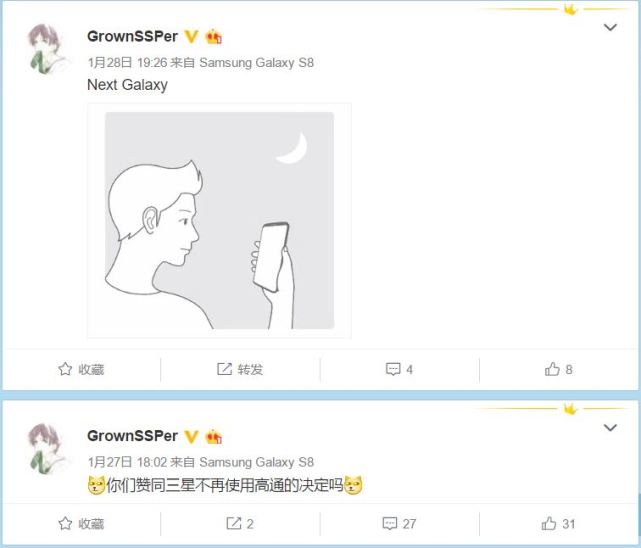Open repost option showing 2 reposts

pyautogui.click(x=240, y=523)
